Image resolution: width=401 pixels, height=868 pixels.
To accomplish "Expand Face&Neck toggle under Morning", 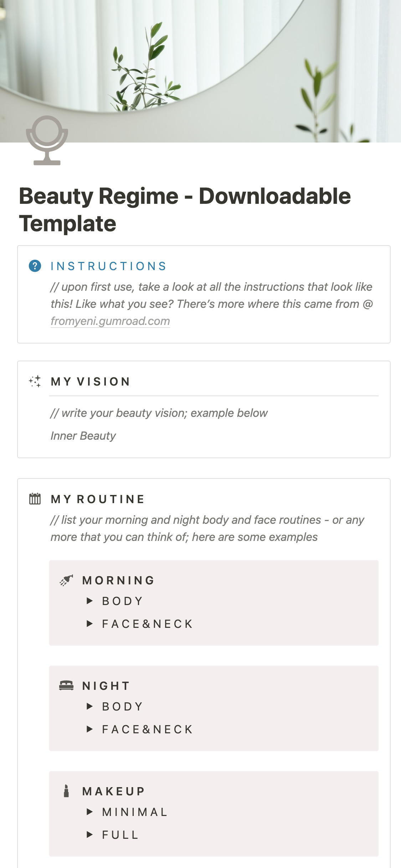I will click(x=90, y=624).
